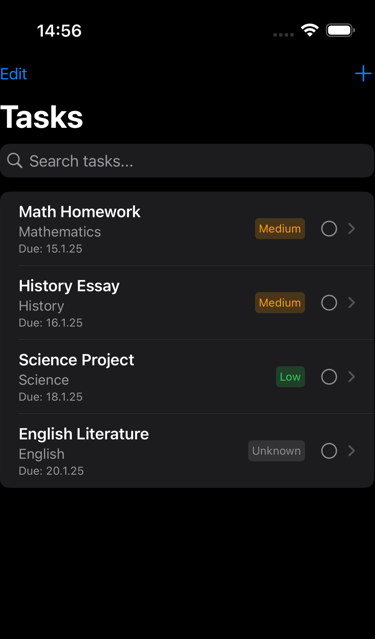Tap the plus icon to add task
Screen dimensions: 375x639
tap(363, 74)
